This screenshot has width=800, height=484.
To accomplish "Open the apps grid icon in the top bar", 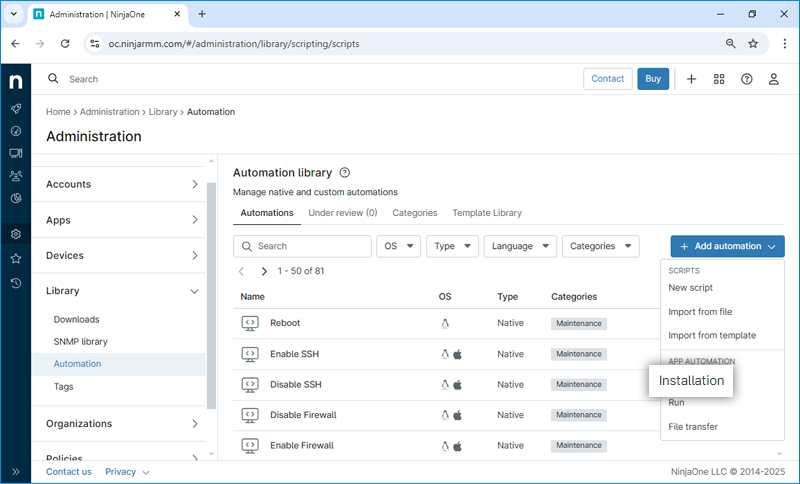I will (x=719, y=79).
